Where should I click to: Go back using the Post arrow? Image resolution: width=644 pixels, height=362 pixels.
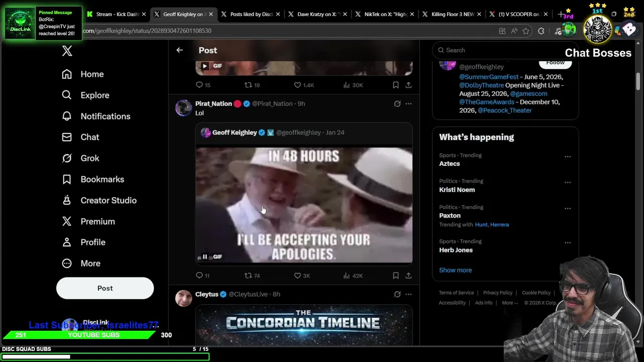pos(180,50)
